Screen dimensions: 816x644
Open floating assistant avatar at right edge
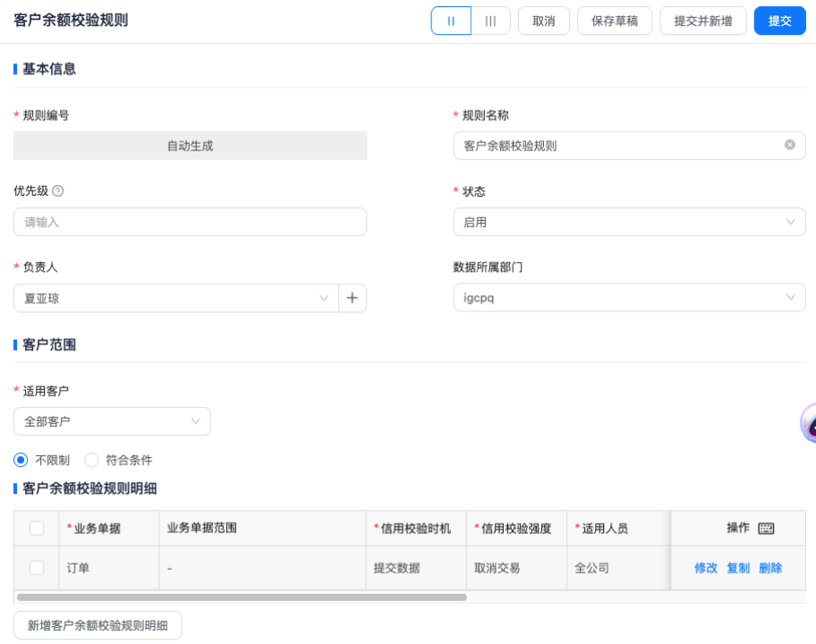pos(809,424)
